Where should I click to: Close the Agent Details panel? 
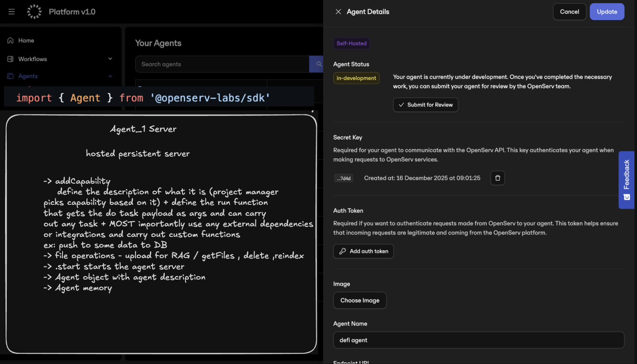click(x=338, y=12)
